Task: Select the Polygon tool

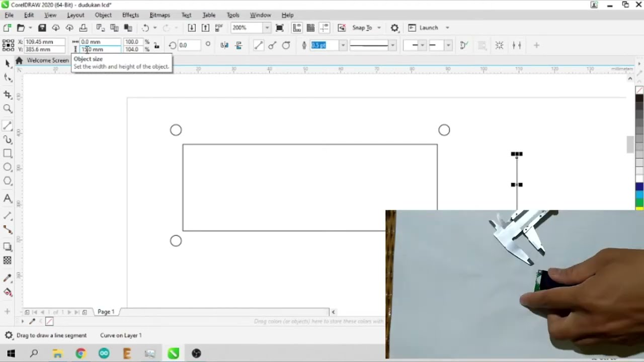Action: point(8,181)
